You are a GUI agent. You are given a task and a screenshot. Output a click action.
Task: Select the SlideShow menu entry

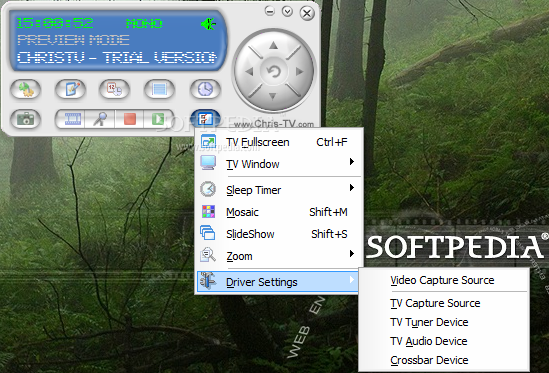click(279, 234)
